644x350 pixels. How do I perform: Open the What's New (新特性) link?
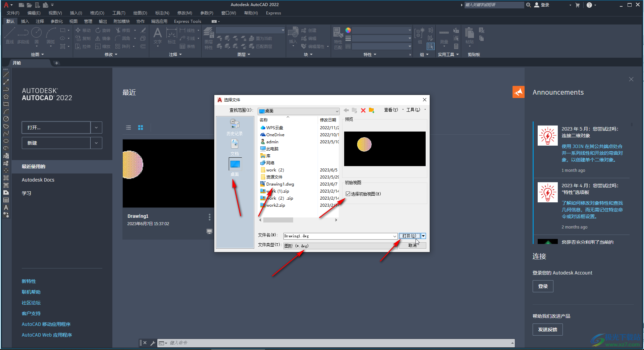pos(29,281)
